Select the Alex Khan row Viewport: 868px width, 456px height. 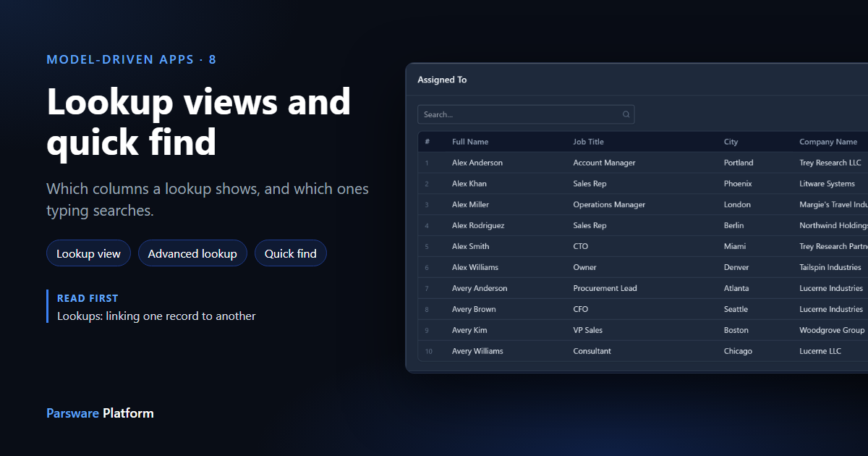click(x=643, y=184)
